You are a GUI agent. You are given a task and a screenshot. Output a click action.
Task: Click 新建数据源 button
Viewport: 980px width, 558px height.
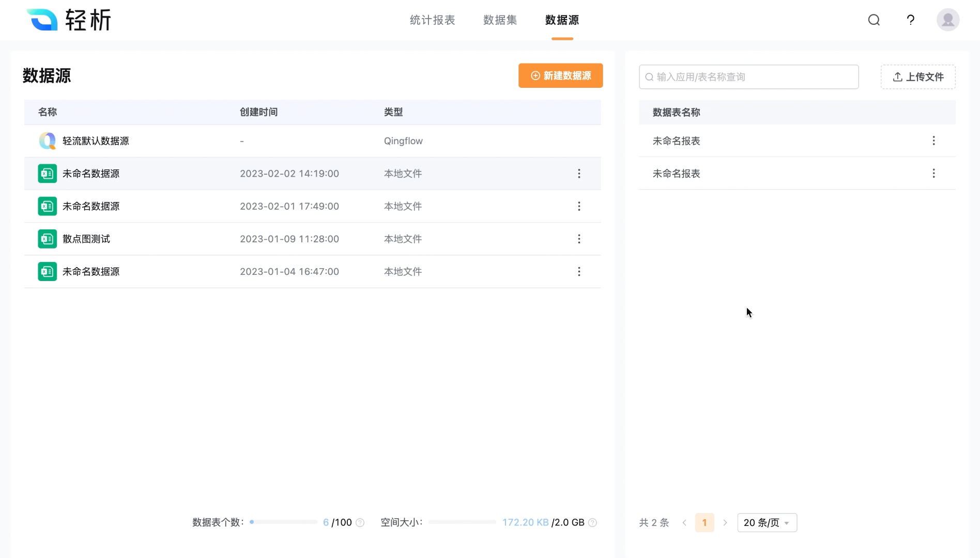pyautogui.click(x=560, y=75)
